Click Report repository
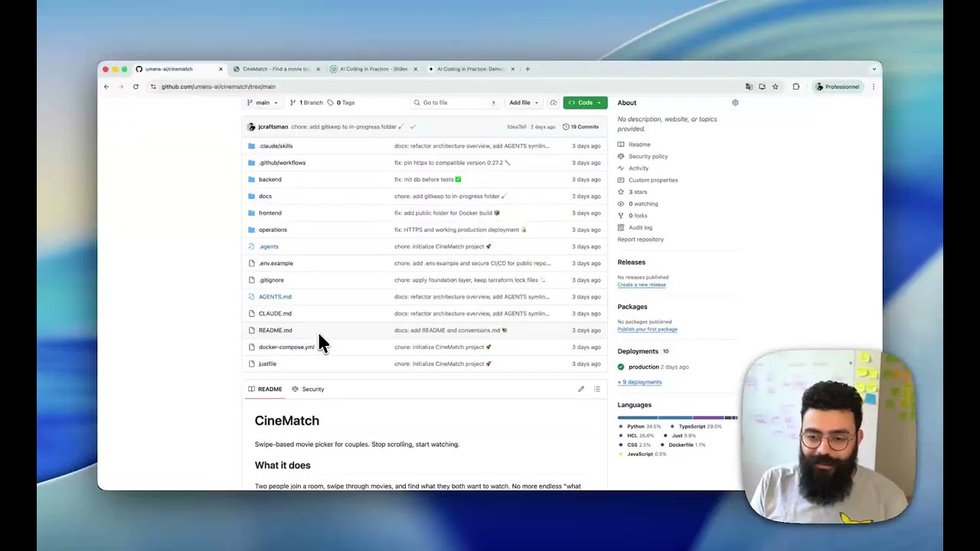This screenshot has width=980, height=551. [x=641, y=240]
